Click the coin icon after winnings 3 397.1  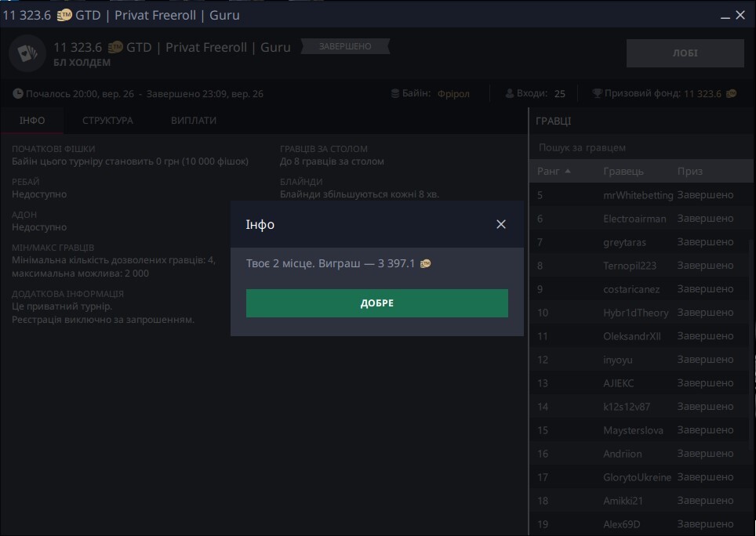(425, 264)
